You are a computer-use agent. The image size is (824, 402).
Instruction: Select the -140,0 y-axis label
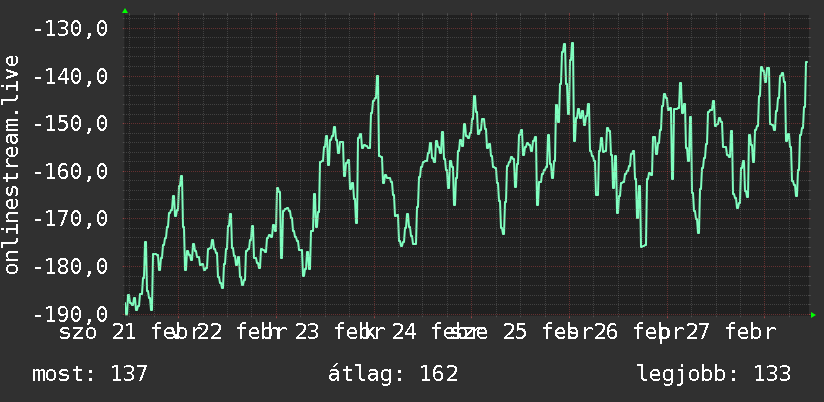pyautogui.click(x=70, y=76)
